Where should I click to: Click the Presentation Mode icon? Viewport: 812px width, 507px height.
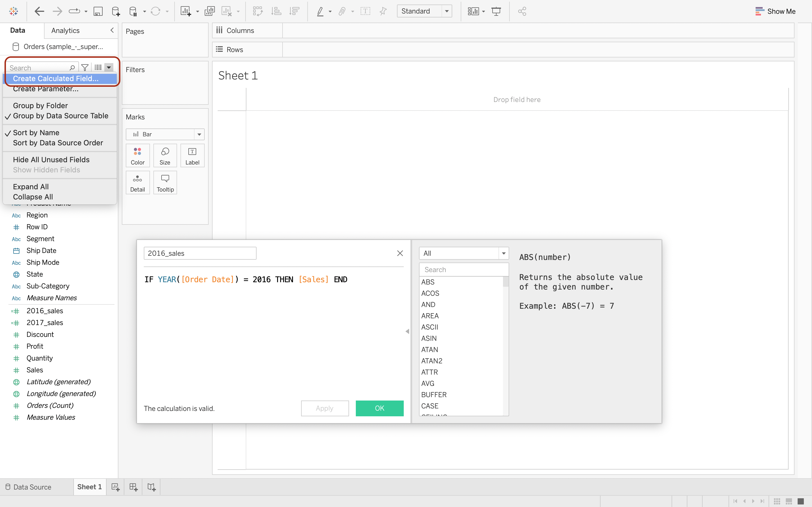point(496,11)
